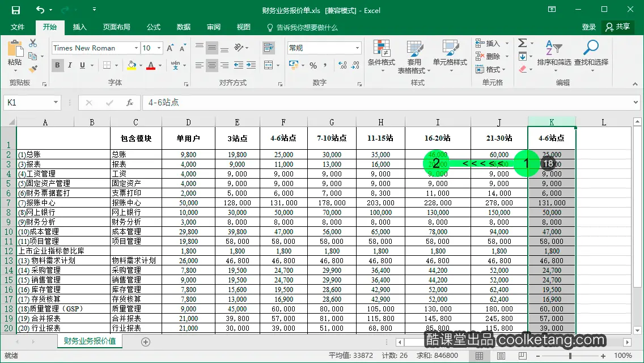The image size is (644, 363).
Task: Click the ribbon display options icon
Action: 552,10
